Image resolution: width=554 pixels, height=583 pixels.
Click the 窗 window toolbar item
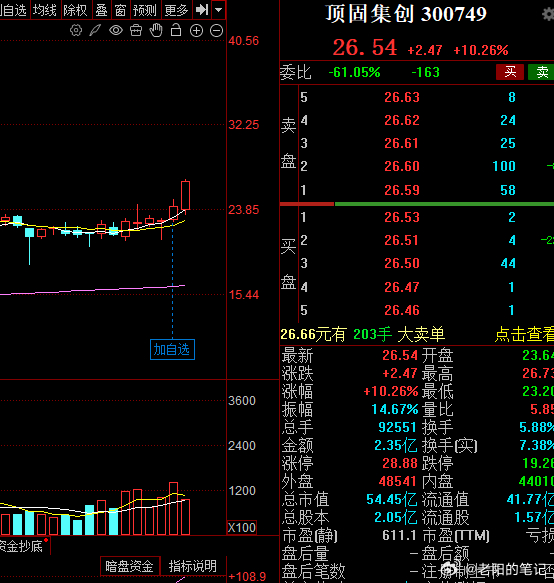[x=120, y=10]
